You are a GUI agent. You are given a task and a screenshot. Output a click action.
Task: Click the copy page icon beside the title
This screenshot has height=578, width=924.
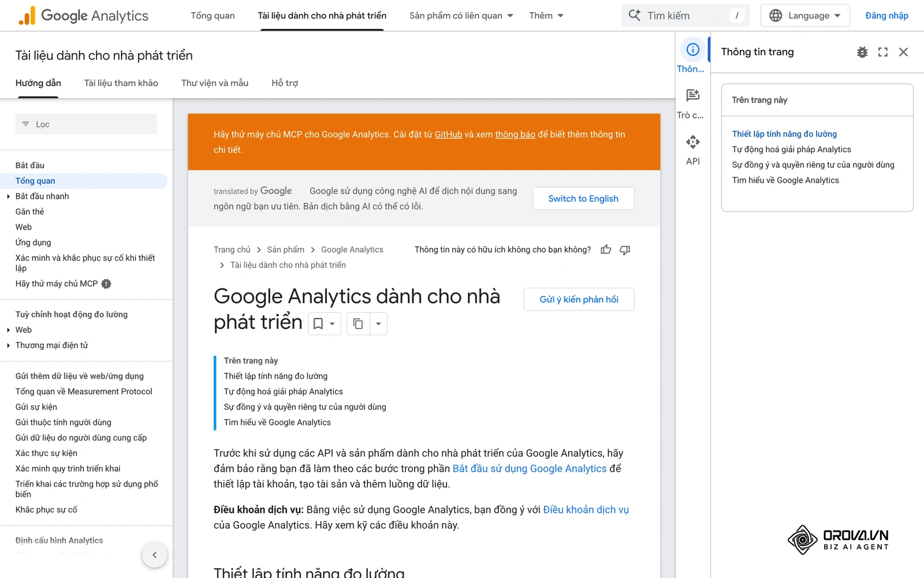click(358, 324)
